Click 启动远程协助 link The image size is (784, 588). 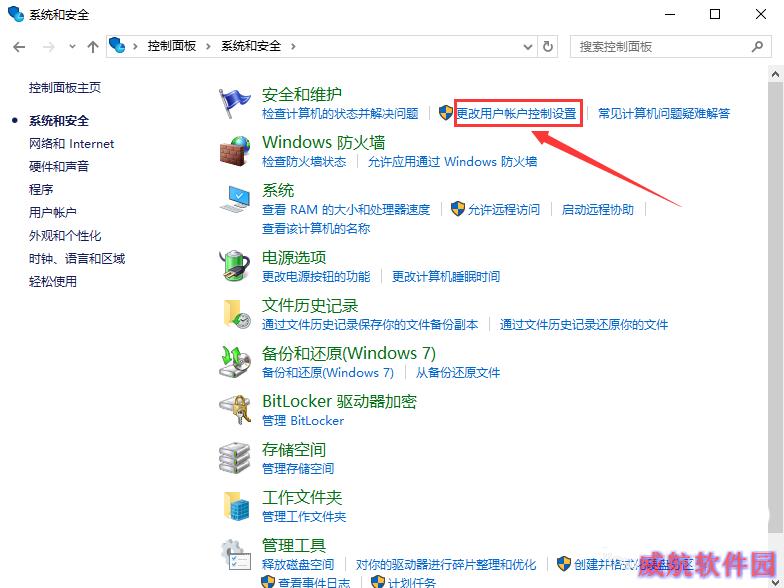point(598,210)
